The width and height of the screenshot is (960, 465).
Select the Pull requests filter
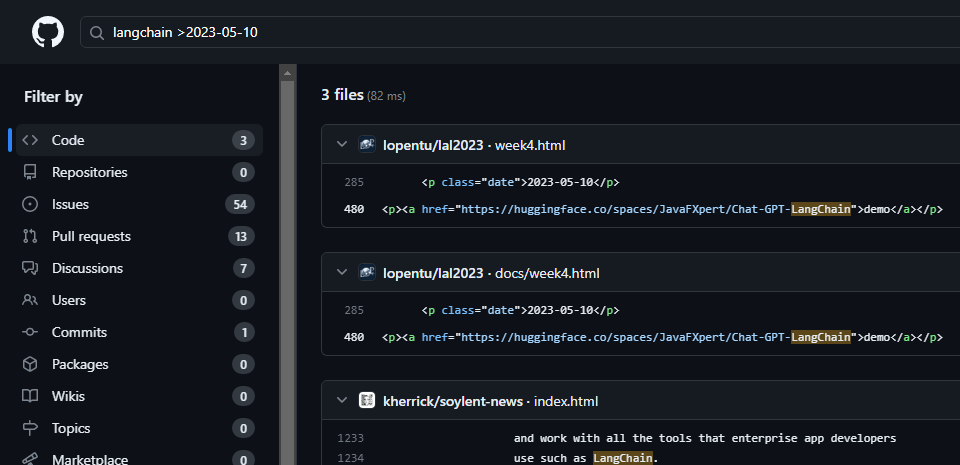pos(140,236)
